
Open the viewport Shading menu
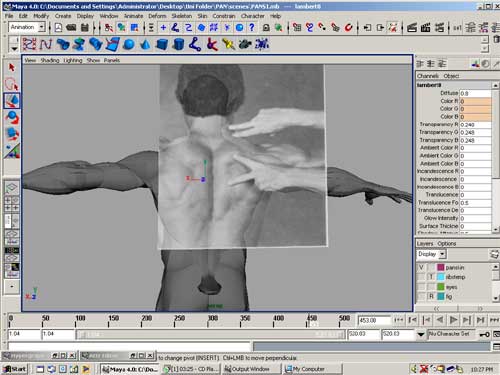coord(50,60)
